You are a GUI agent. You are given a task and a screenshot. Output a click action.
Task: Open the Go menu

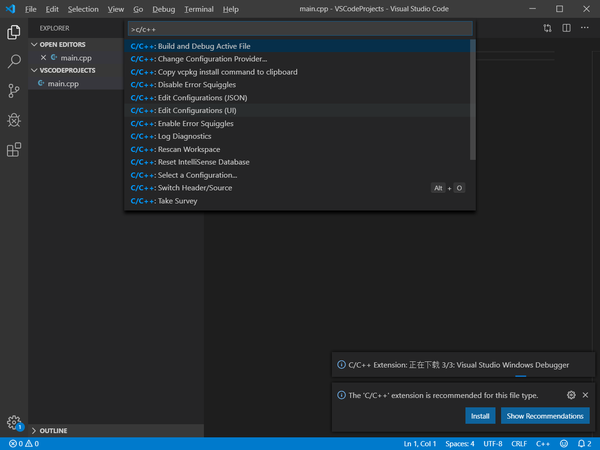click(138, 9)
